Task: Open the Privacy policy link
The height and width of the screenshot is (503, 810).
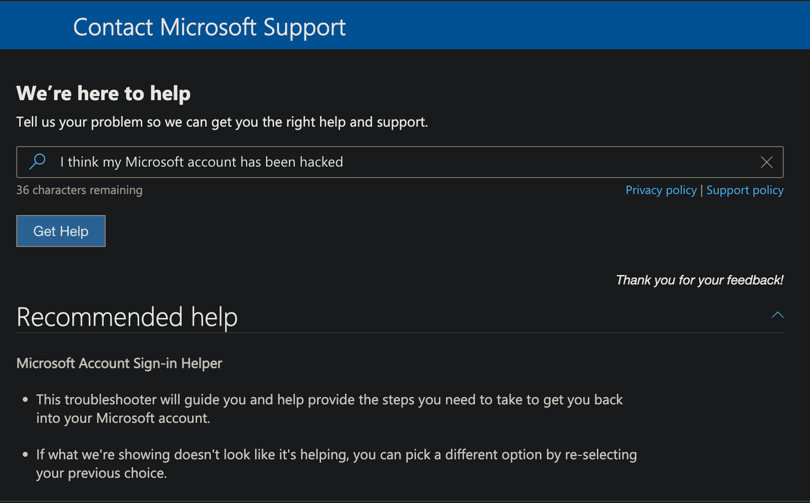Action: [660, 190]
